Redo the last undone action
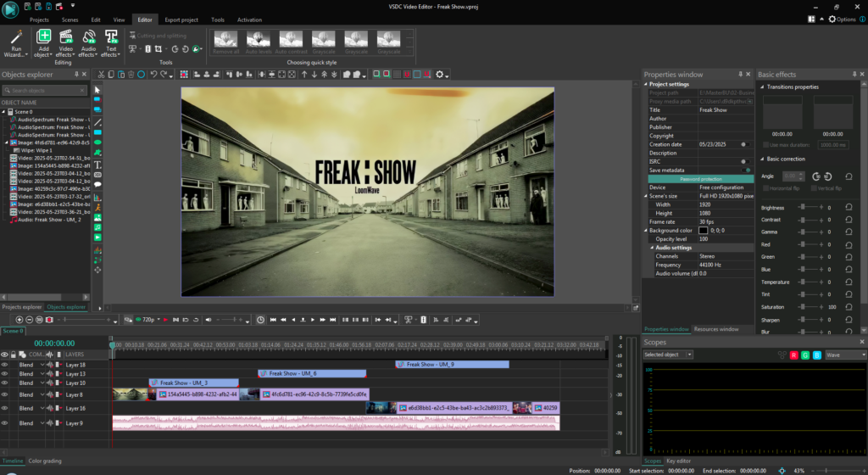The image size is (868, 475). point(164,74)
